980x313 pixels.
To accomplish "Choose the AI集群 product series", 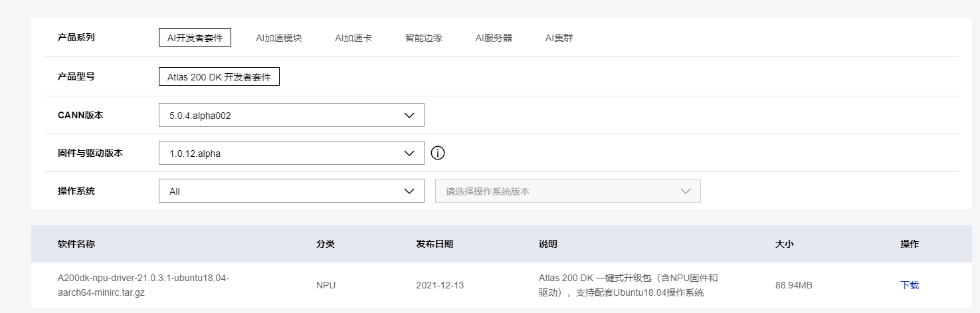I will pos(559,38).
